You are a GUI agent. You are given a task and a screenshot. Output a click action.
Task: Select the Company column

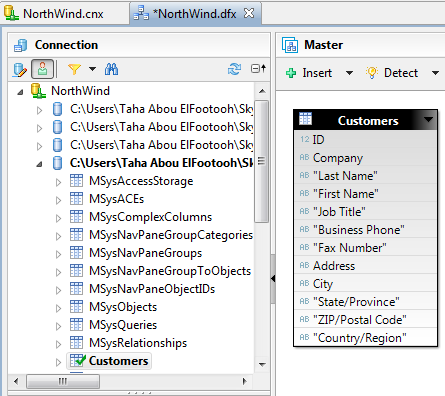coord(366,157)
